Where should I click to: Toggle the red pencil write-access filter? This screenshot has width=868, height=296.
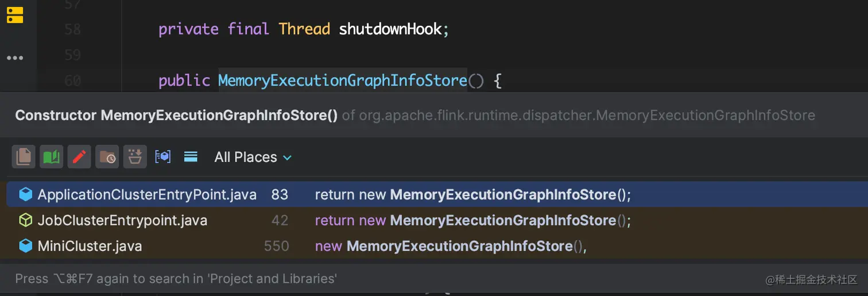79,157
